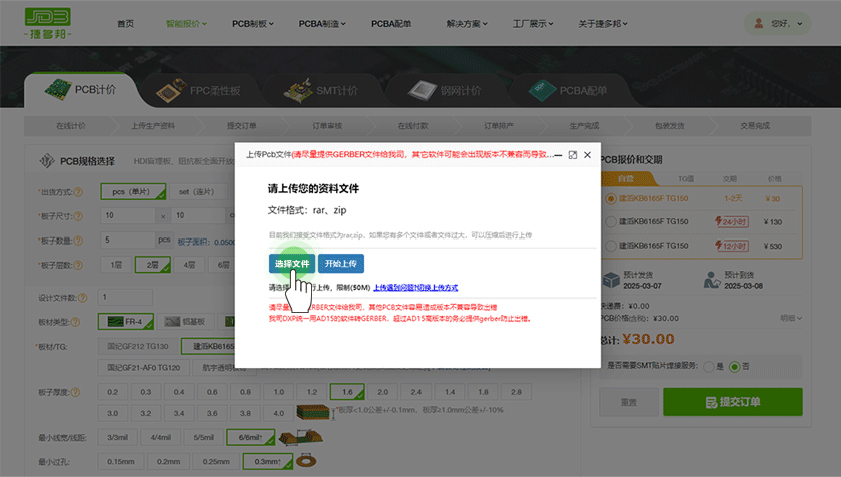Click the 选择文件 button
The image size is (841, 477).
(291, 263)
